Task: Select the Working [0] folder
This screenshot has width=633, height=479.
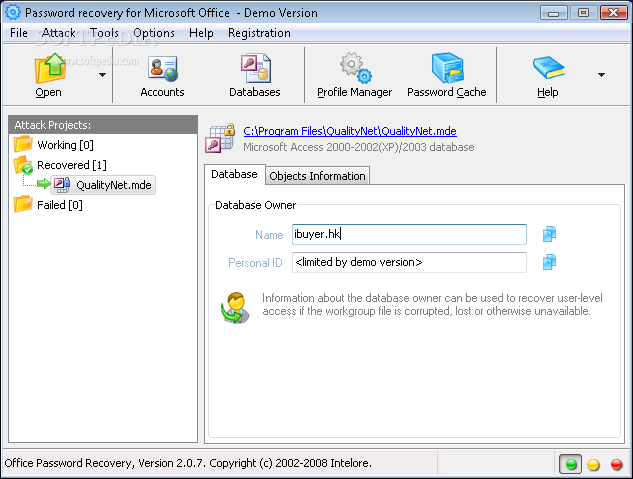Action: pos(65,145)
